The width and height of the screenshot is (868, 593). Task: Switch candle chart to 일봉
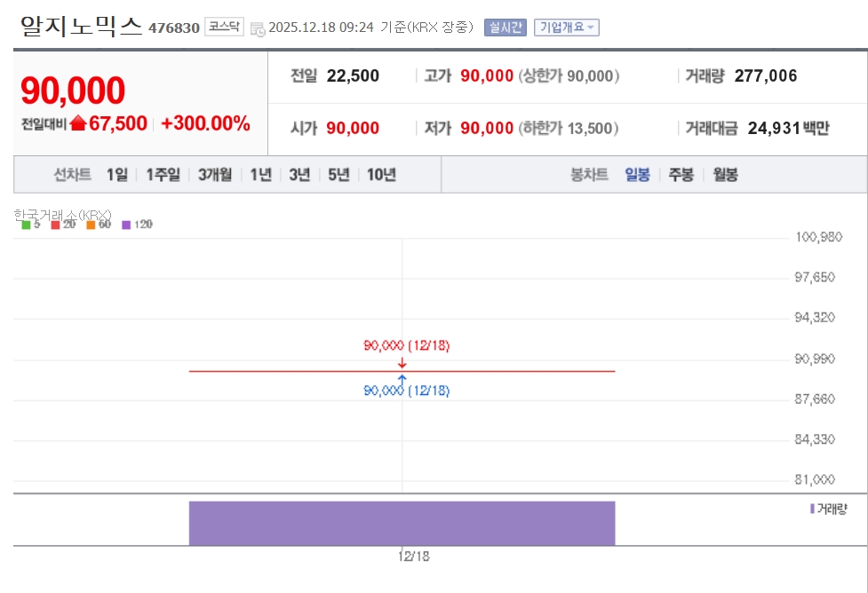[637, 175]
